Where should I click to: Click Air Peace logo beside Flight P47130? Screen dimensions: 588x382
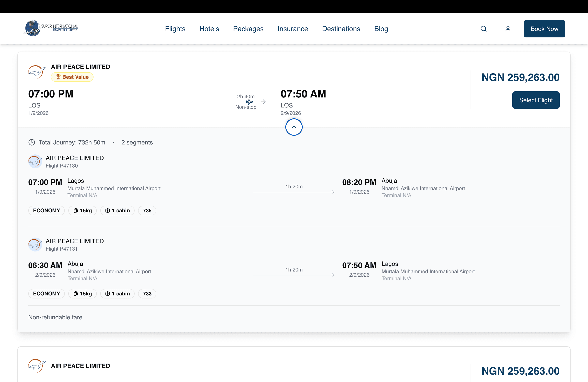tap(35, 162)
